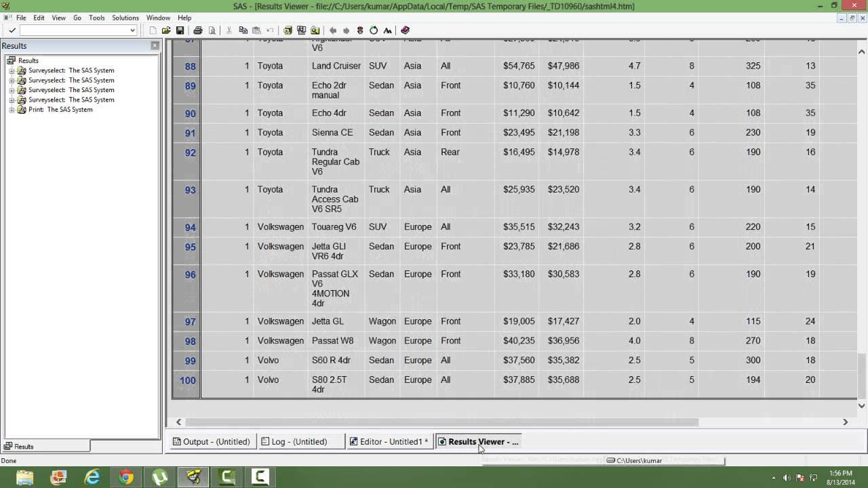868x488 pixels.
Task: Open a file using the Open folder icon
Action: pos(166,30)
